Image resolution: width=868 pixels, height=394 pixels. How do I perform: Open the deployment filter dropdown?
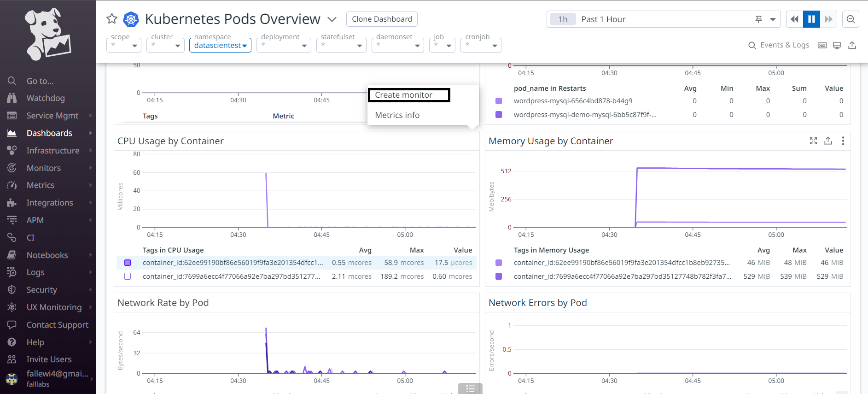[x=284, y=45]
